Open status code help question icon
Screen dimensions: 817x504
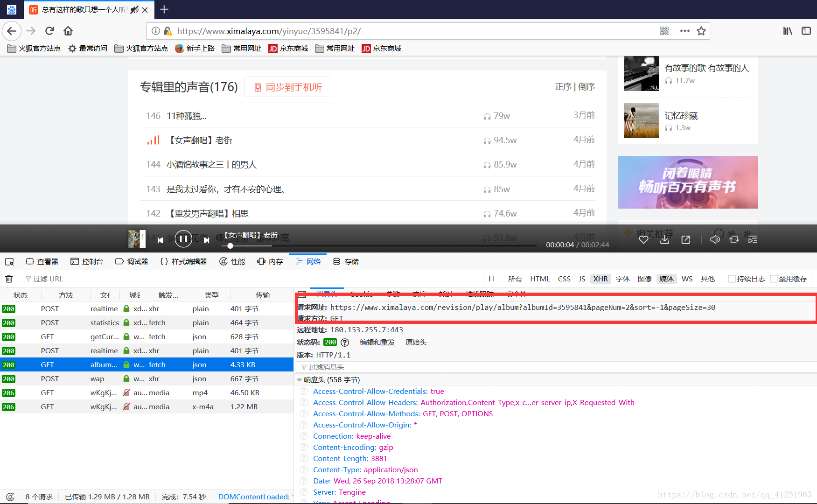coord(345,342)
